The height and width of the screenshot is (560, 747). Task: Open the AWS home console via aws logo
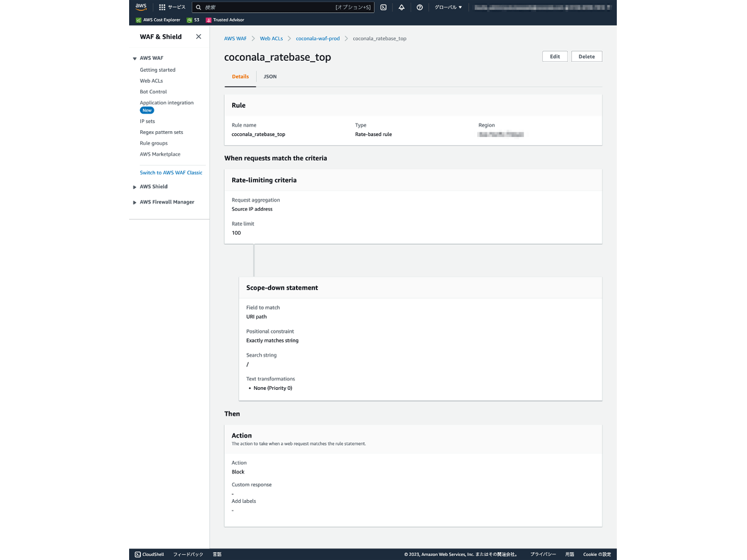[x=141, y=7]
